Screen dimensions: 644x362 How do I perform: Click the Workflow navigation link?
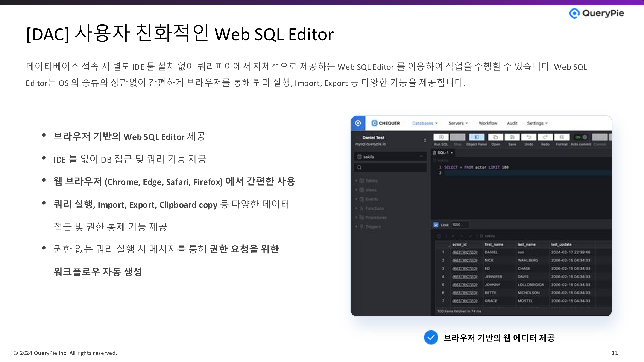[488, 123]
